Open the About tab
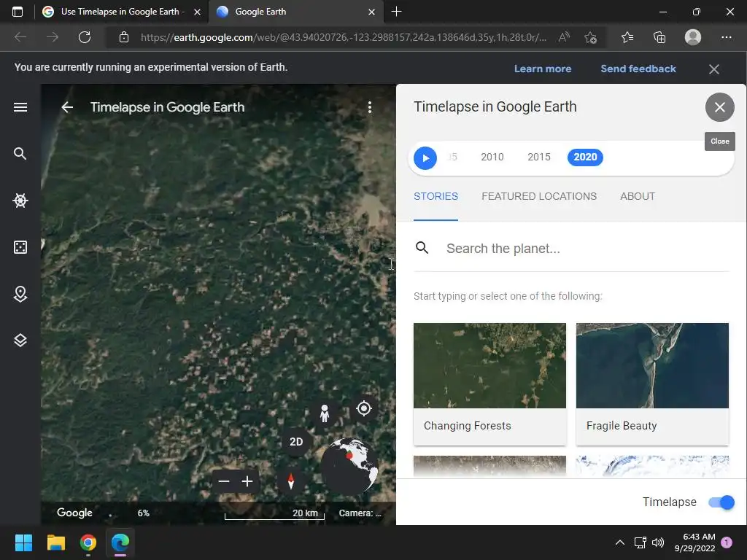Screen dimensions: 747x560 click(638, 196)
